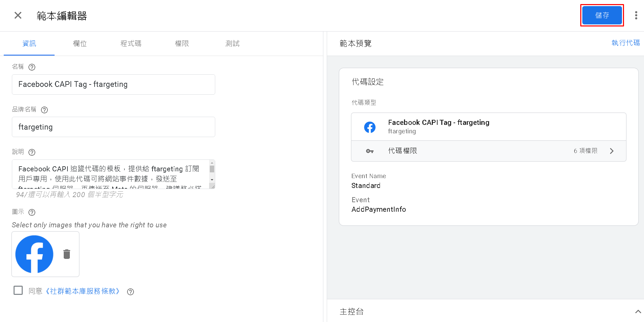644x322 pixels.
Task: Click description textarea scroll down arrow
Action: click(212, 180)
